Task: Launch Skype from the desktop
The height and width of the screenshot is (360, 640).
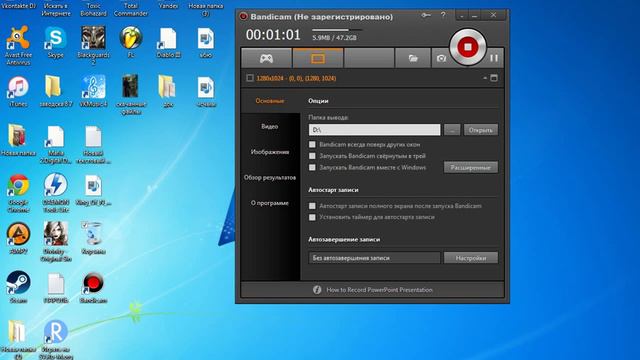Action: [x=56, y=42]
